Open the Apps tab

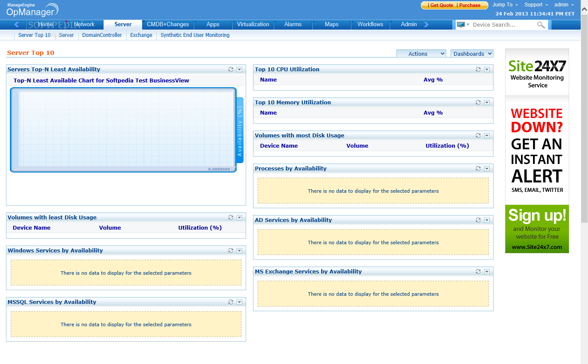pos(213,24)
